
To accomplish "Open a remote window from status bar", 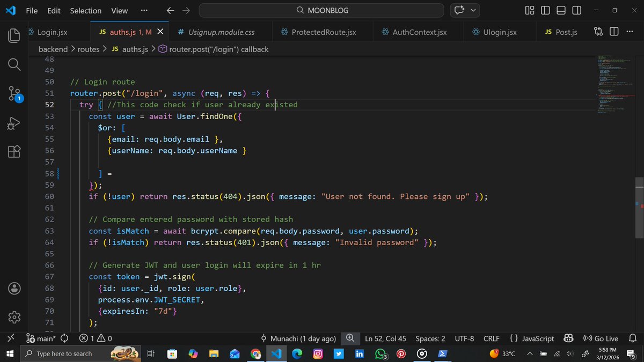I will 10,338.
